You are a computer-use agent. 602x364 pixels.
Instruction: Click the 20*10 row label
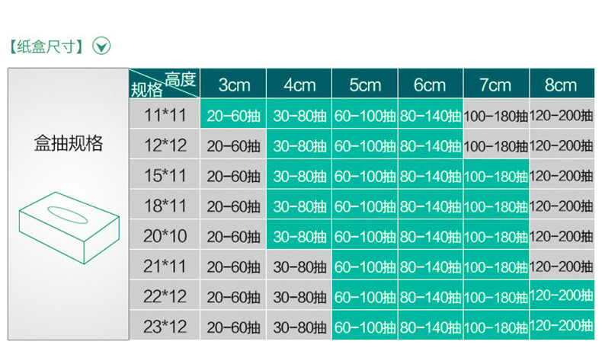pos(165,236)
